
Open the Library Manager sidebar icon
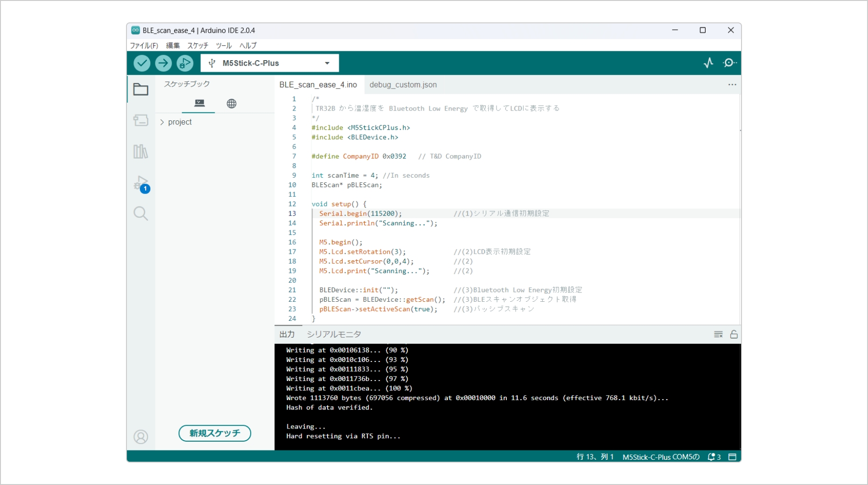140,151
